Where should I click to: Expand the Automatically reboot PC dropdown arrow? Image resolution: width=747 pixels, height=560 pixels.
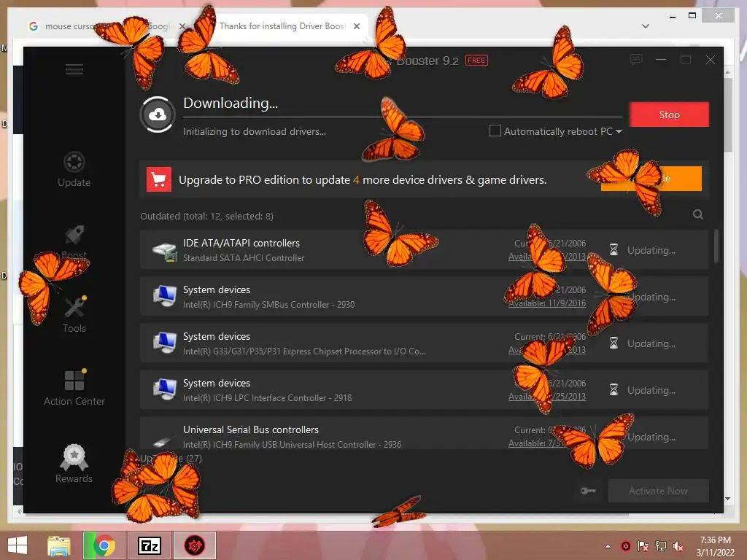619,131
